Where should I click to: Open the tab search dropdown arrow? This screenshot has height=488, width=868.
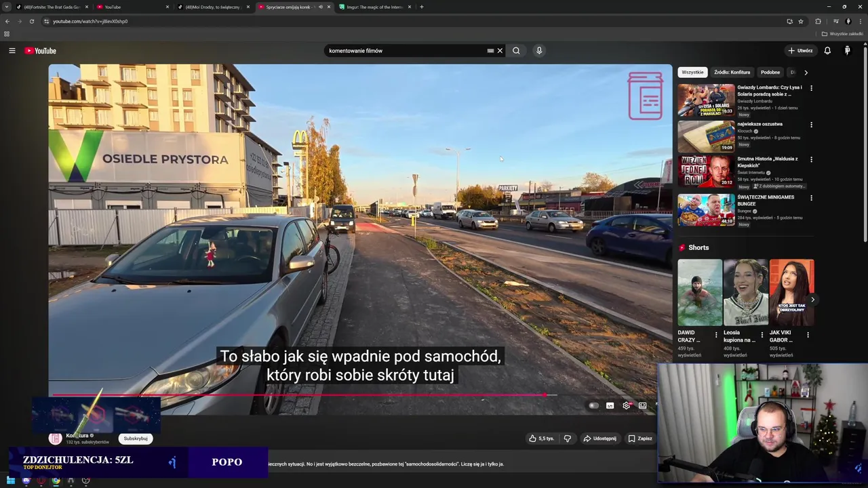click(7, 7)
